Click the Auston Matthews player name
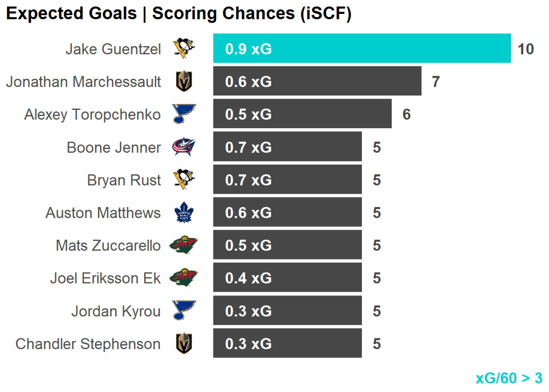The height and width of the screenshot is (392, 549). click(103, 213)
